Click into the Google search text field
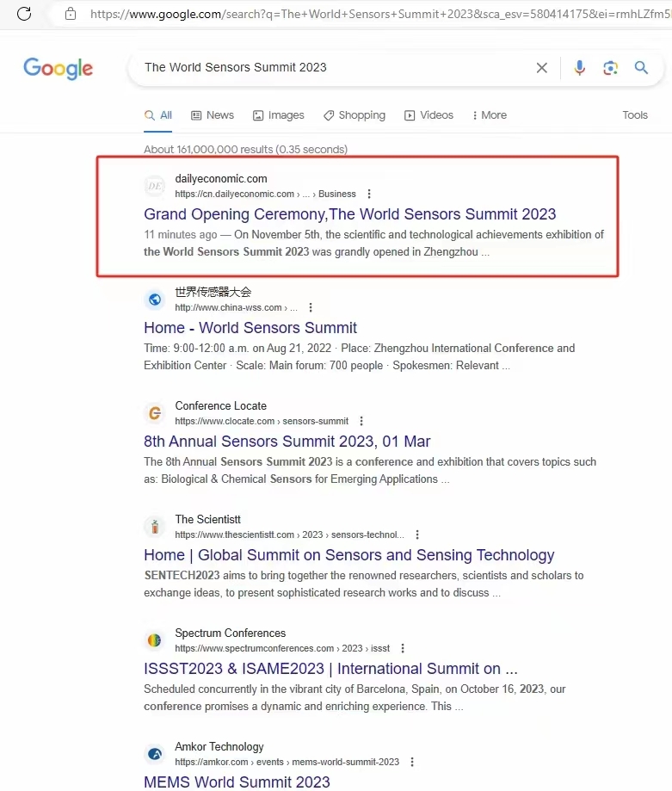 pyautogui.click(x=327, y=68)
